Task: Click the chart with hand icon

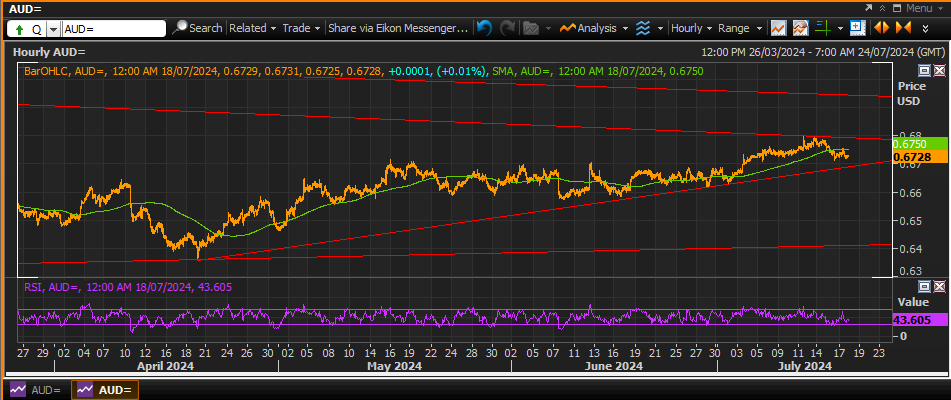Action: 801,28
